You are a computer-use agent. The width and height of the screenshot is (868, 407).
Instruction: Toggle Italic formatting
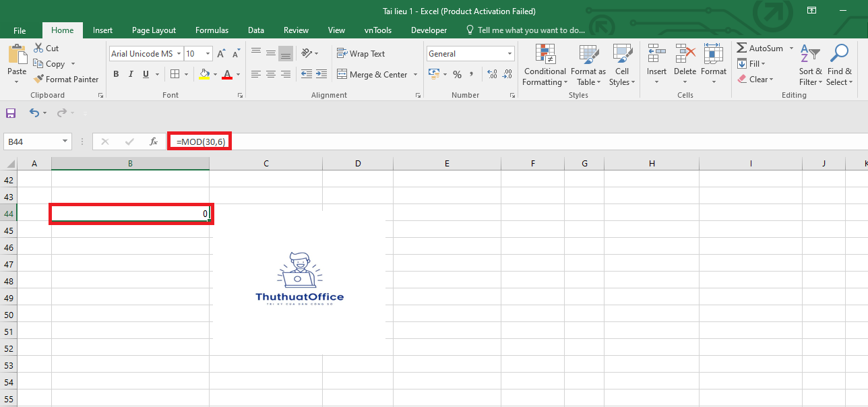pyautogui.click(x=130, y=74)
